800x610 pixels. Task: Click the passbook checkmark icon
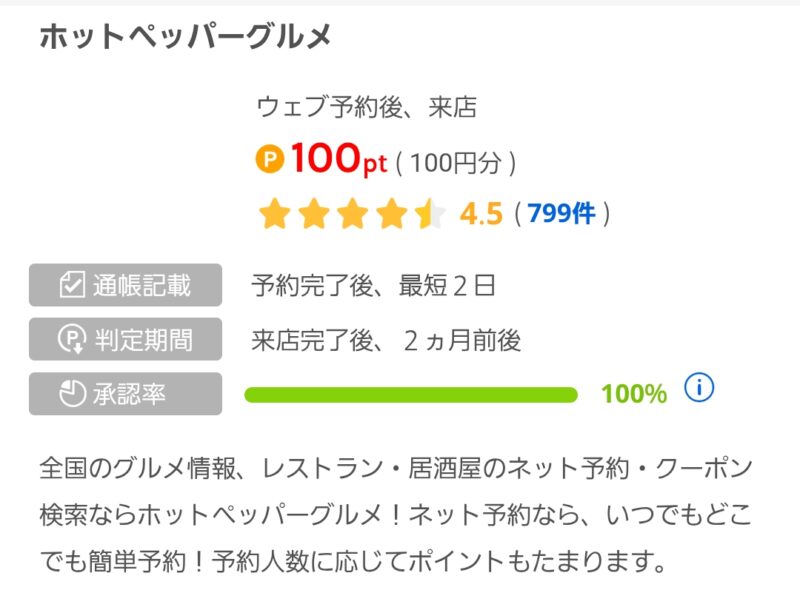click(71, 286)
